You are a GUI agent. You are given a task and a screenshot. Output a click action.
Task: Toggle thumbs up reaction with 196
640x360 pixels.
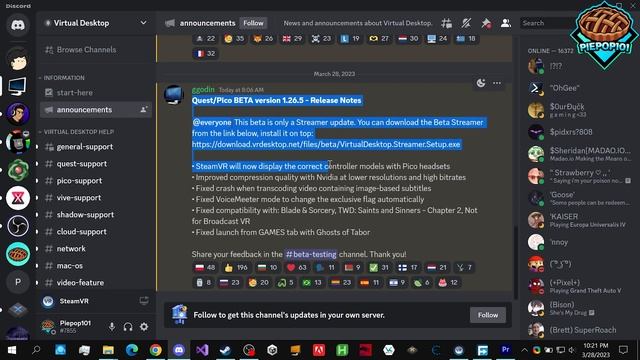point(236,268)
